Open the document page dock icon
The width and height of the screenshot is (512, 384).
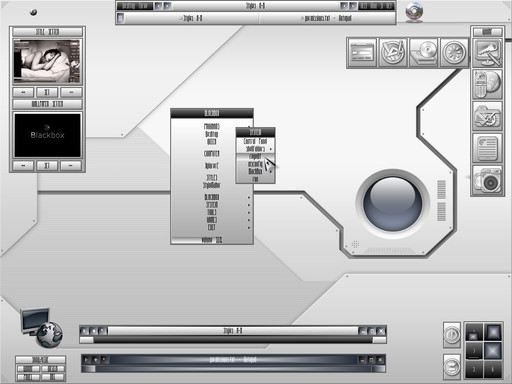coord(487,148)
